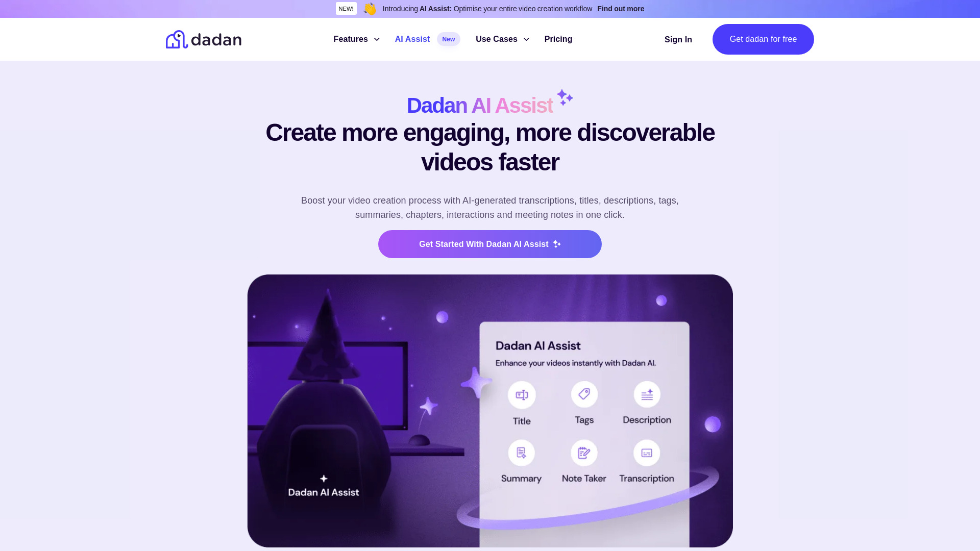Click the Title generation icon
The height and width of the screenshot is (551, 980).
pyautogui.click(x=522, y=394)
